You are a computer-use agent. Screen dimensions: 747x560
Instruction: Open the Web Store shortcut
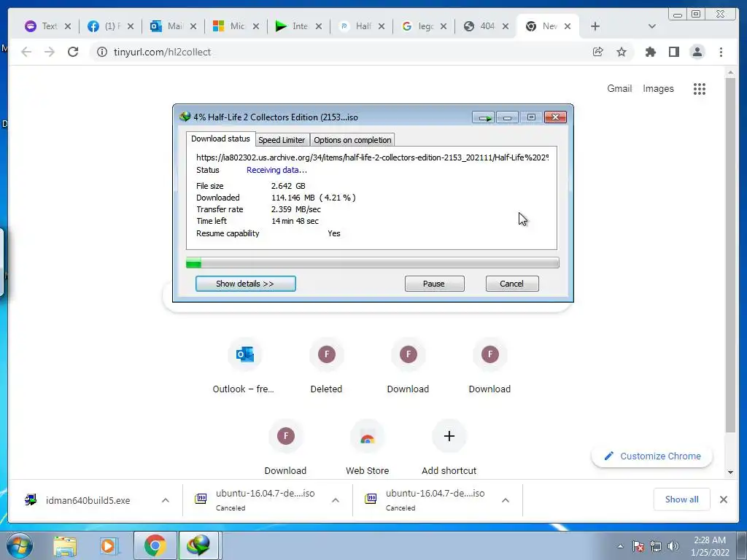click(x=368, y=447)
